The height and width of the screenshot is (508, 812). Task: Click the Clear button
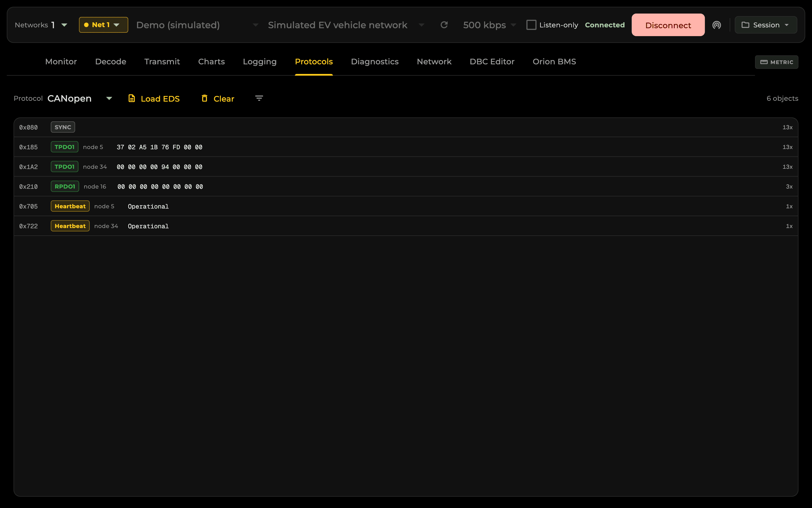click(x=218, y=98)
